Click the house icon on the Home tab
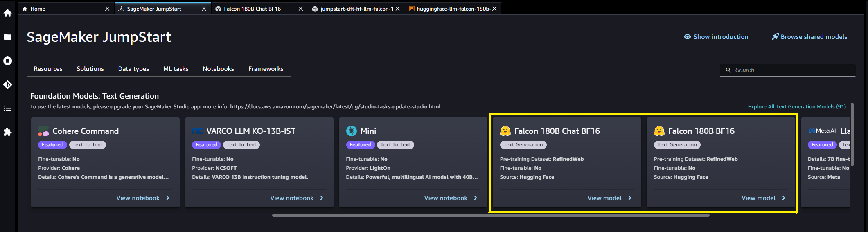Screen dimensions: 868x232 [25, 9]
